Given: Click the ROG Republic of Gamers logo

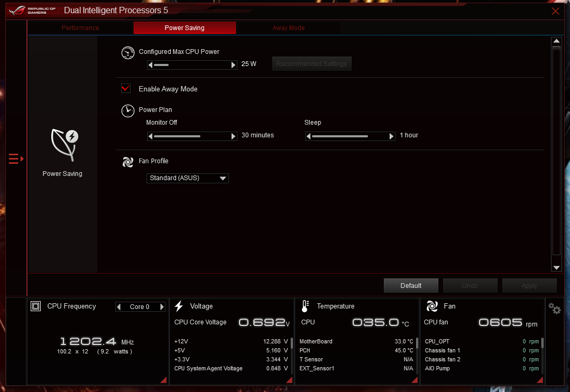Looking at the screenshot, I should [x=32, y=11].
